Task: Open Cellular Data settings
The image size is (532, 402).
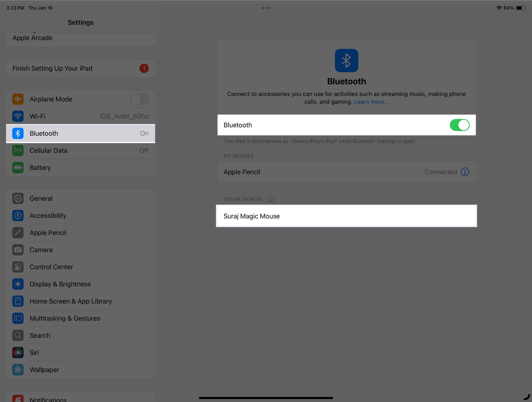Action: coord(81,150)
